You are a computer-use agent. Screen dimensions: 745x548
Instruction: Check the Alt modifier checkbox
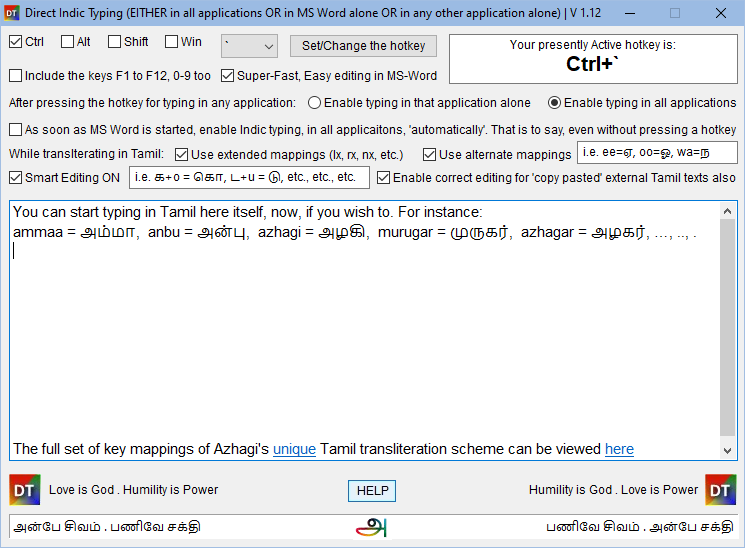coord(67,42)
